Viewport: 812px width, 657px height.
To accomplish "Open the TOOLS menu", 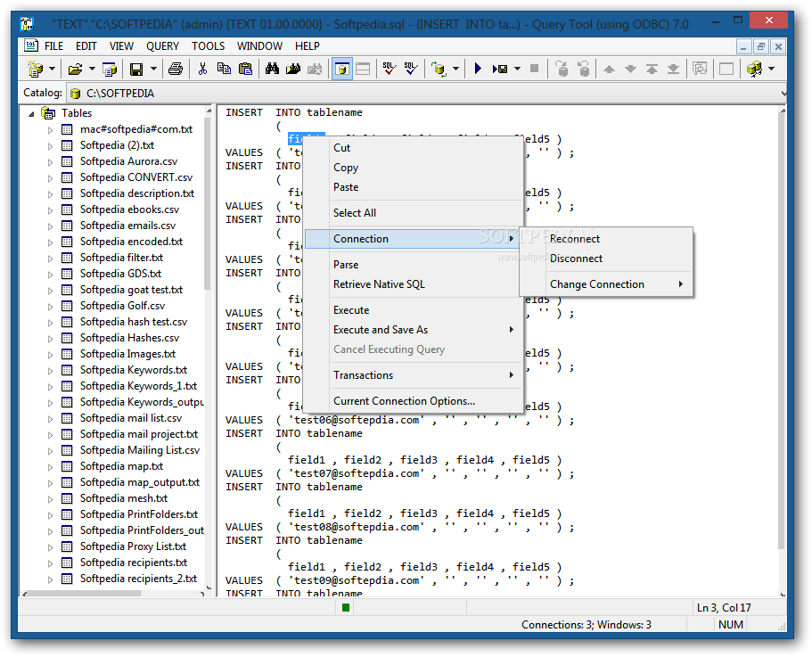I will (209, 46).
